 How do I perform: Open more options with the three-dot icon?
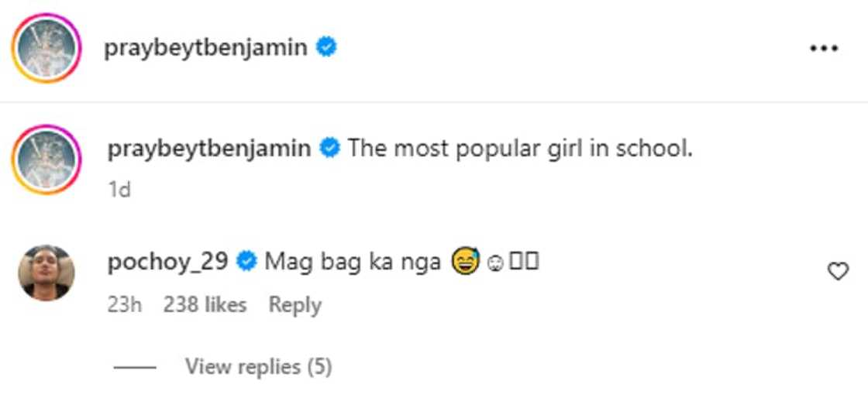click(824, 48)
